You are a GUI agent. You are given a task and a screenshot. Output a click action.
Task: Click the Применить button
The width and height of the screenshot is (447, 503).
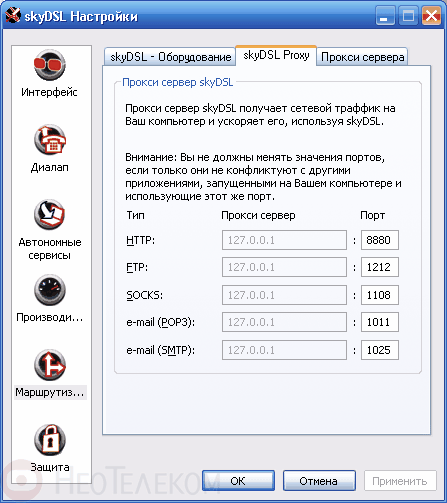point(400,481)
